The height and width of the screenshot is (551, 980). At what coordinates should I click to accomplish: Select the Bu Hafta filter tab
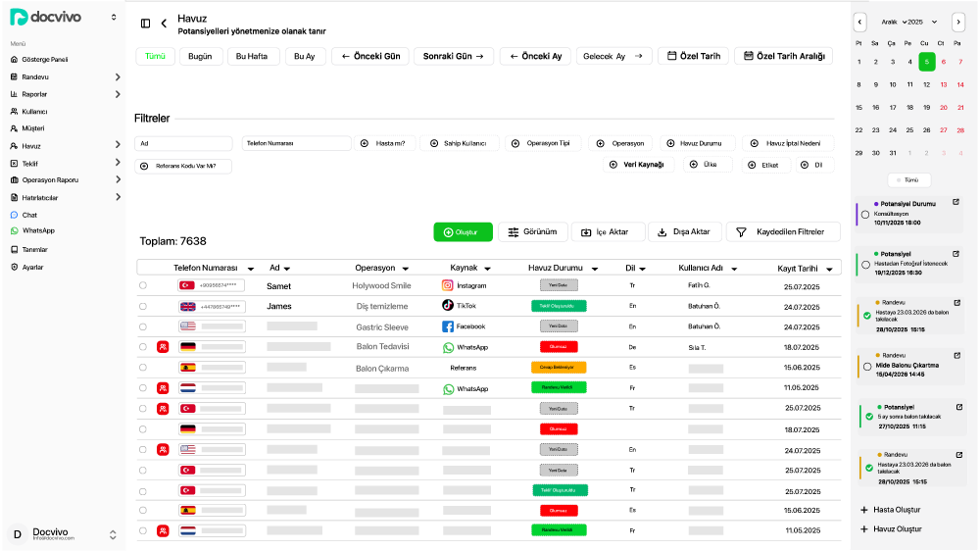coord(253,56)
